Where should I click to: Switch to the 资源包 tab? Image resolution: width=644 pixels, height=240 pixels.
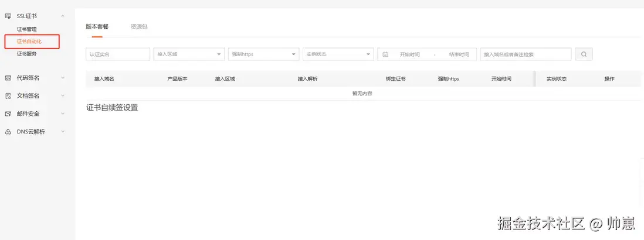(139, 26)
